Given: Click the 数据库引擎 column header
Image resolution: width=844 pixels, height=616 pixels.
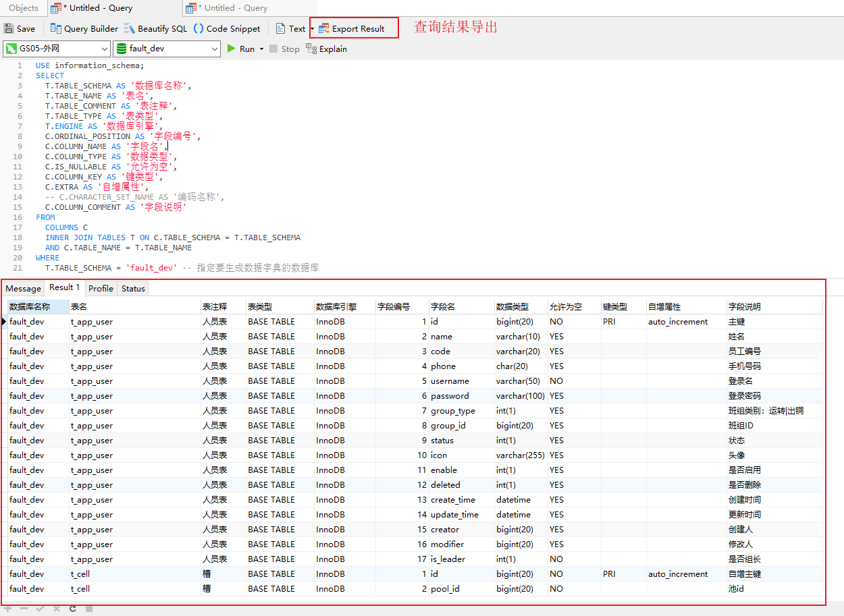Looking at the screenshot, I should 344,306.
